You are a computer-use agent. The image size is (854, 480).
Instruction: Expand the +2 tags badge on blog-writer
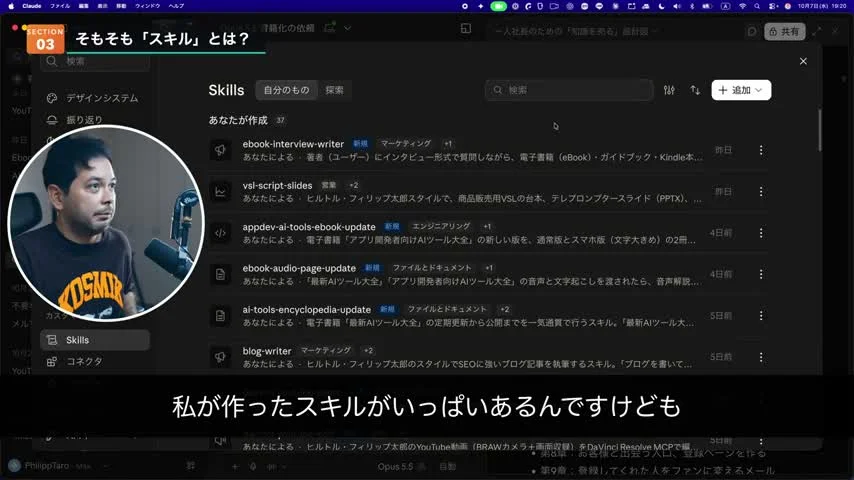pos(368,350)
